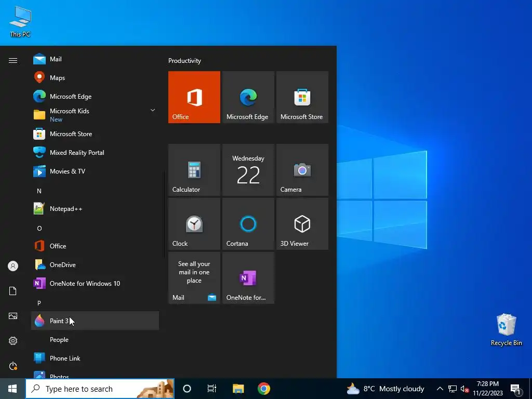Open OneDrive from the app list
Screen dimensions: 532x399
click(x=95, y=264)
